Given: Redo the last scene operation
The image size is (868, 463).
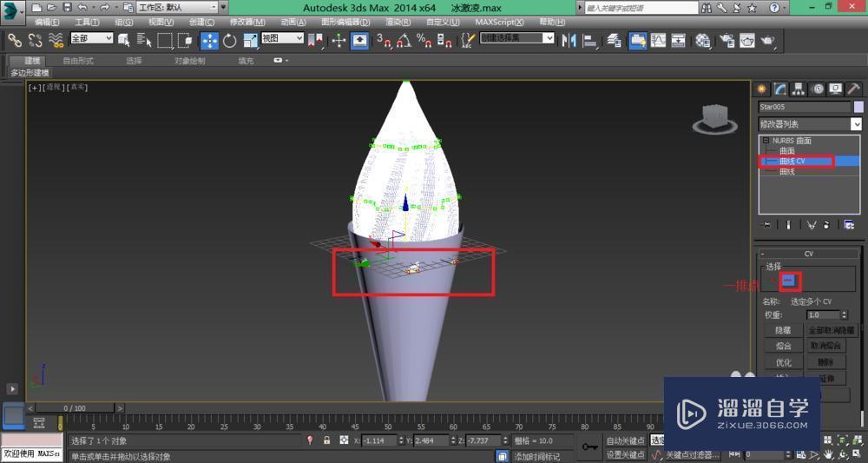Looking at the screenshot, I should point(105,8).
